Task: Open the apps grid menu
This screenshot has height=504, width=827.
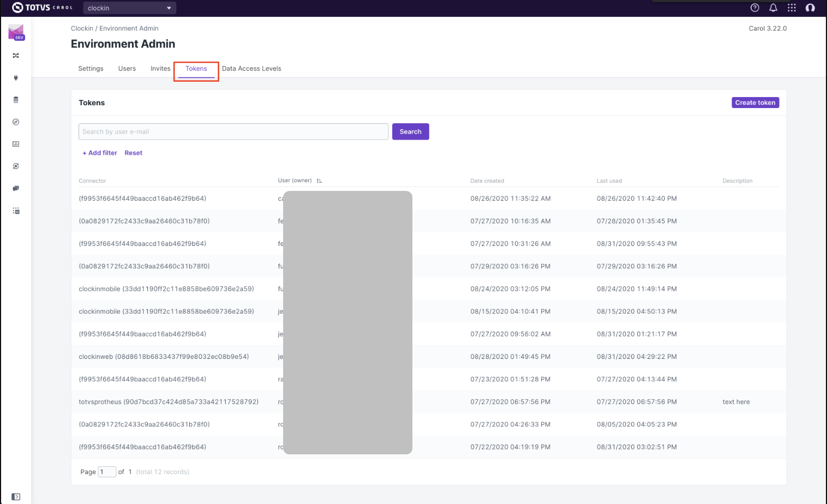Action: click(x=792, y=8)
